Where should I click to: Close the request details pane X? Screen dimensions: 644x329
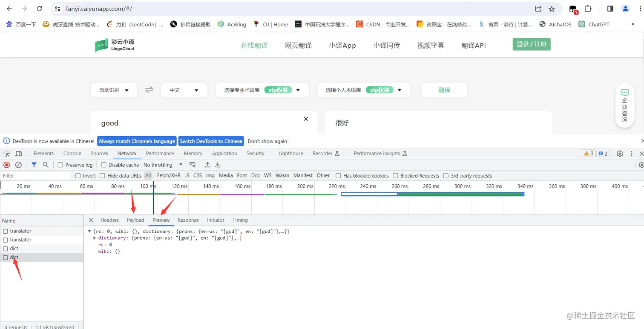[x=91, y=220]
